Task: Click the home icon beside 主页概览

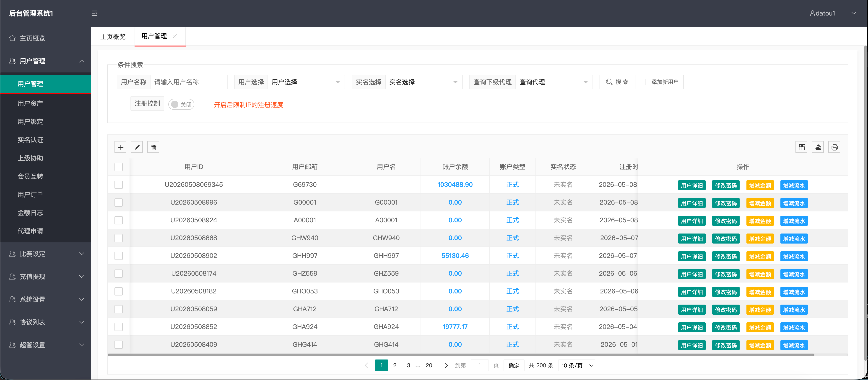Action: pyautogui.click(x=12, y=38)
